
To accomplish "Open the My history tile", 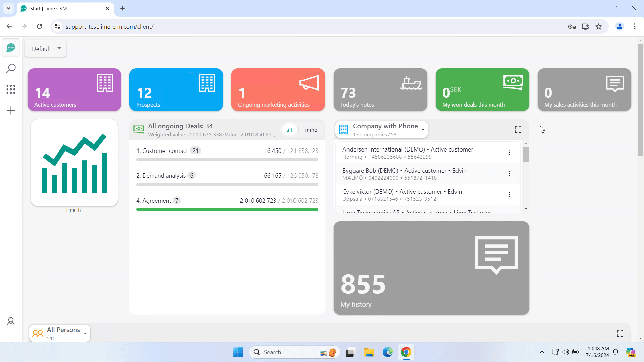I will (431, 268).
